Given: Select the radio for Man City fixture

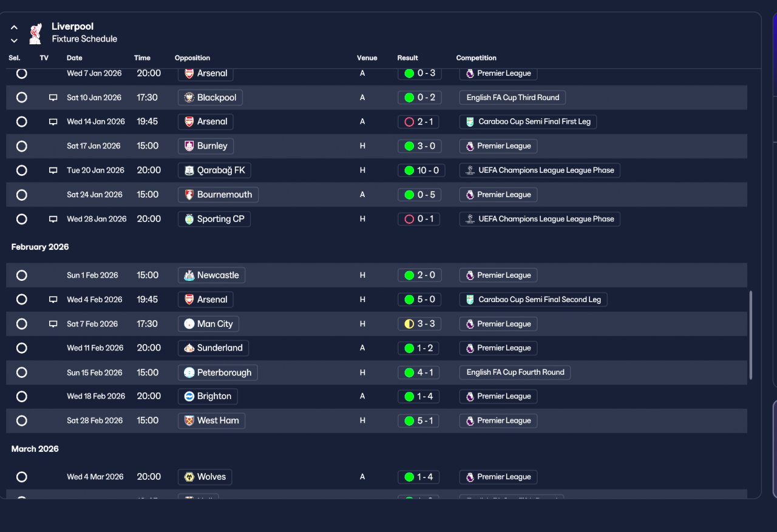Looking at the screenshot, I should (x=22, y=324).
